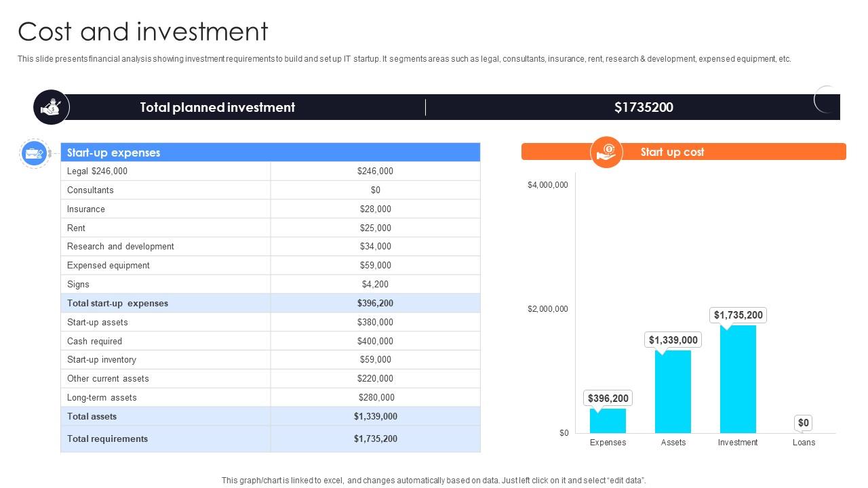Select the Cost and investment slide title
868x488 pixels.
click(143, 32)
